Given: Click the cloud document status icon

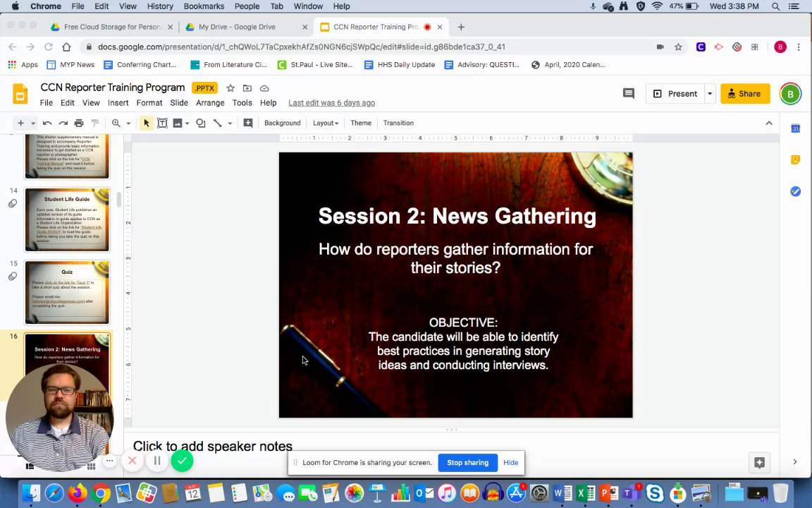Looking at the screenshot, I should tap(264, 88).
